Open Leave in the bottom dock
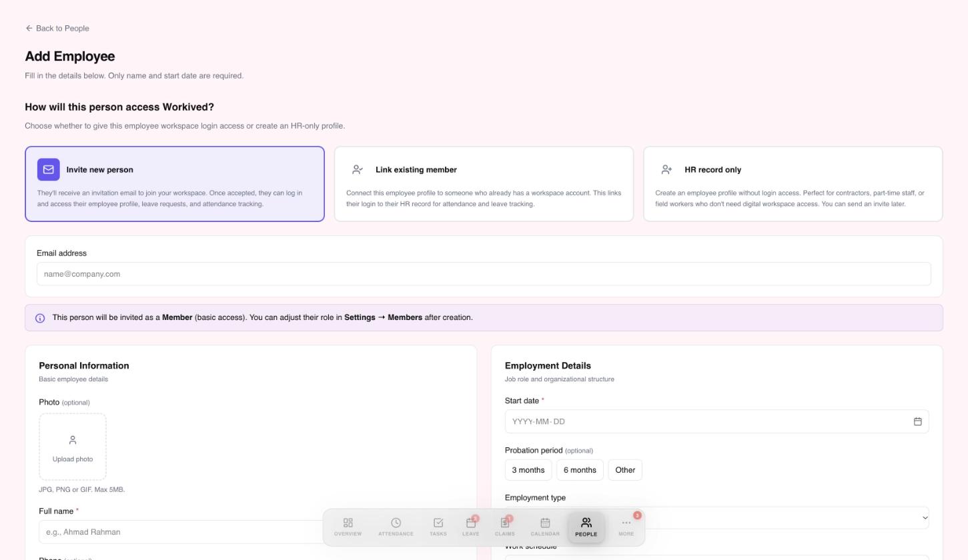 tap(470, 527)
